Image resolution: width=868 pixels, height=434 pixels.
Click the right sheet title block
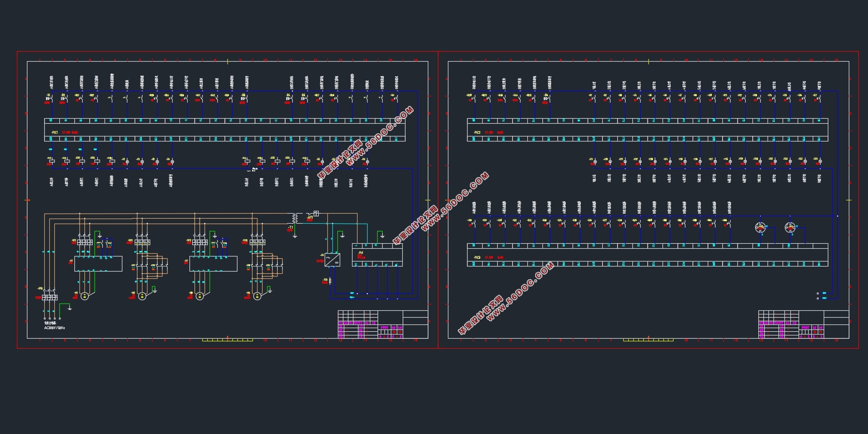point(804,324)
